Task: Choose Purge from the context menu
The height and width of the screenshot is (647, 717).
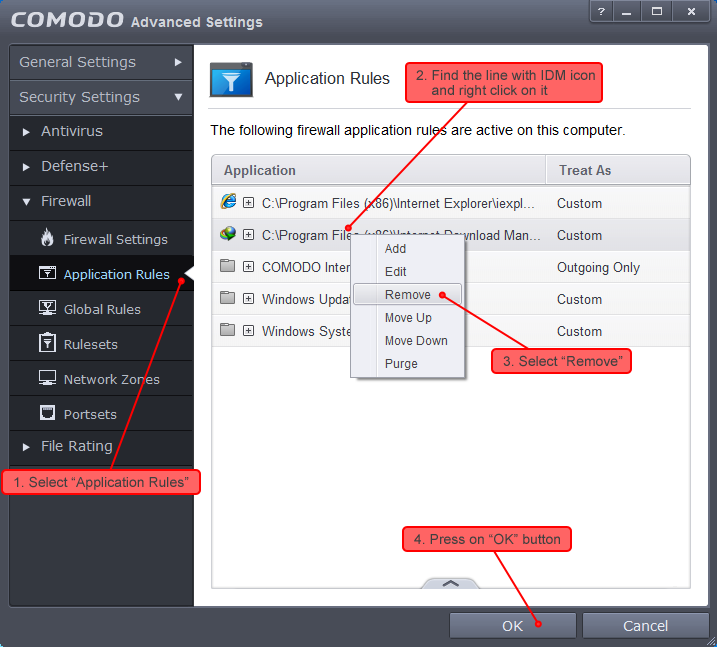Action: point(408,364)
